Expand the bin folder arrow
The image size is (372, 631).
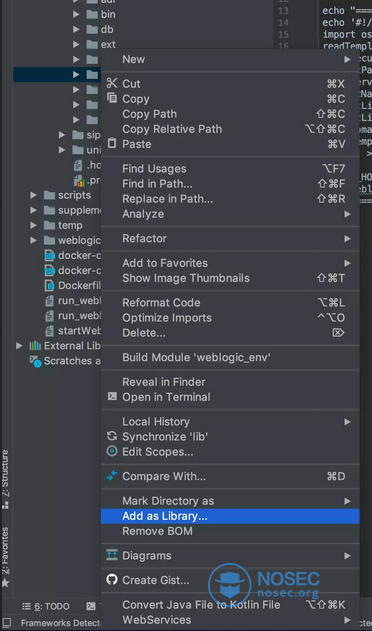[76, 14]
